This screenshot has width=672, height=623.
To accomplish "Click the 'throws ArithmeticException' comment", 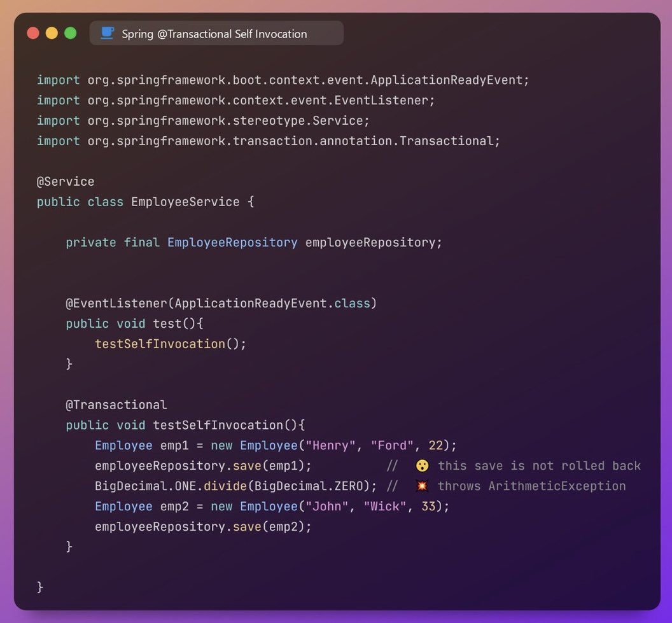I will tap(531, 486).
